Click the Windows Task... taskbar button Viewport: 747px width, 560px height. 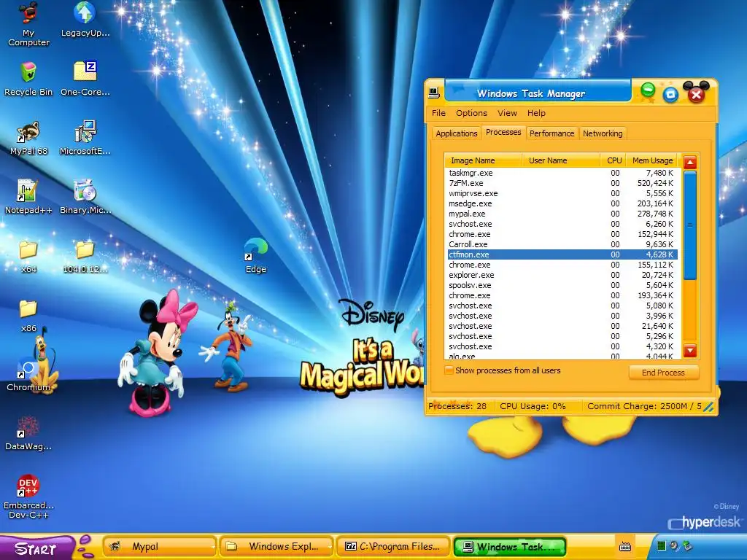coord(510,547)
